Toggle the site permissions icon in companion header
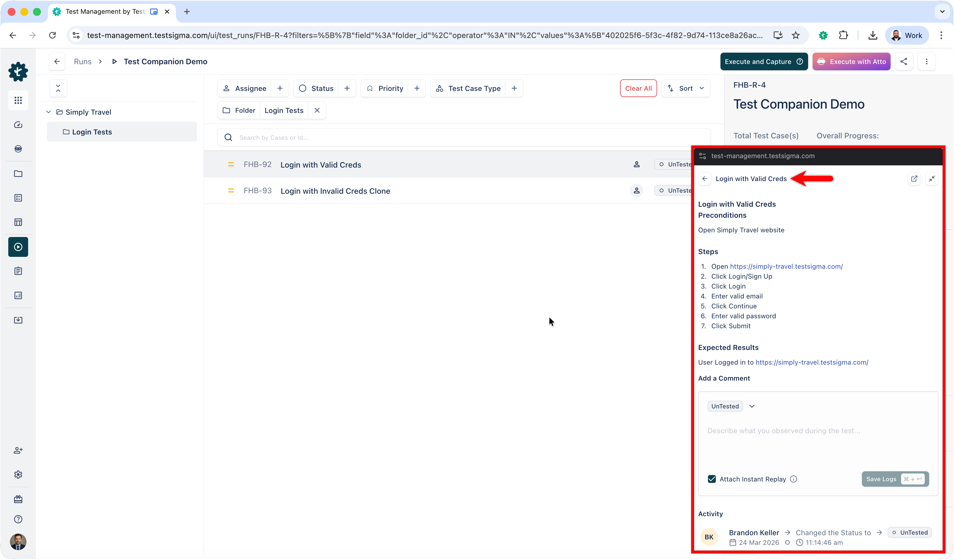The height and width of the screenshot is (560, 954). tap(703, 155)
